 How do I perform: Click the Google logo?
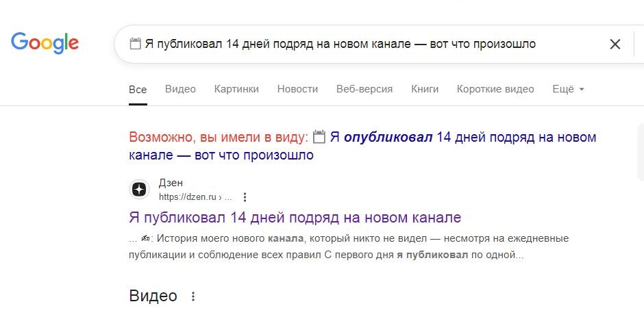45,43
